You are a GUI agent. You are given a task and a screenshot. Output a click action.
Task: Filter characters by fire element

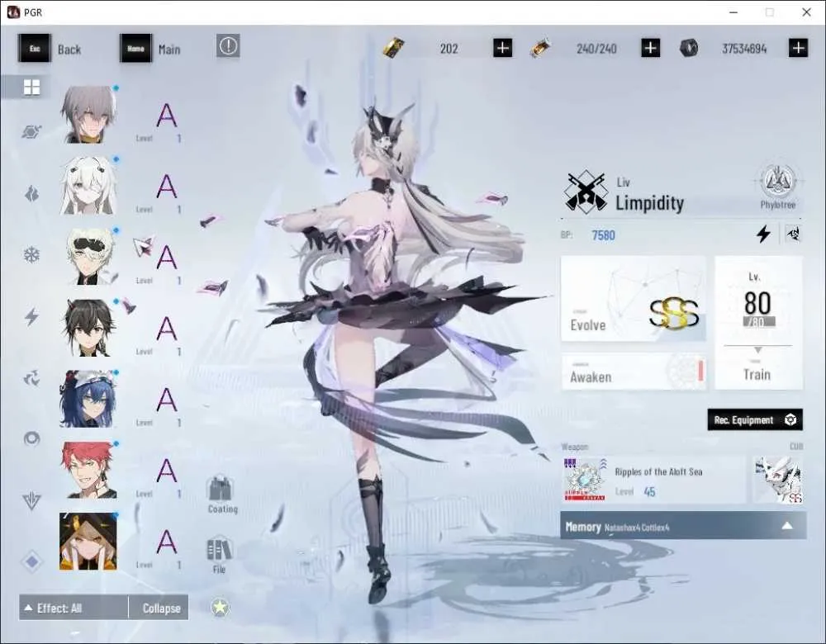[31, 194]
